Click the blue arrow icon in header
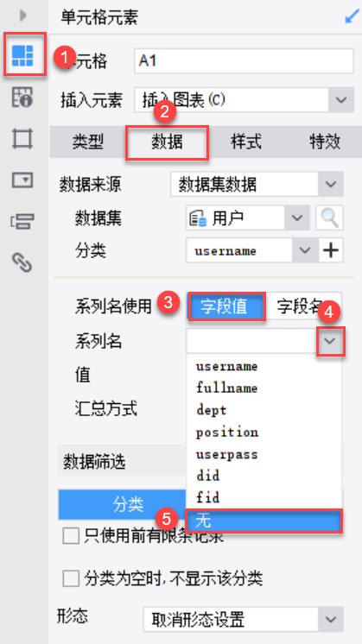This screenshot has width=362, height=644. pyautogui.click(x=351, y=17)
